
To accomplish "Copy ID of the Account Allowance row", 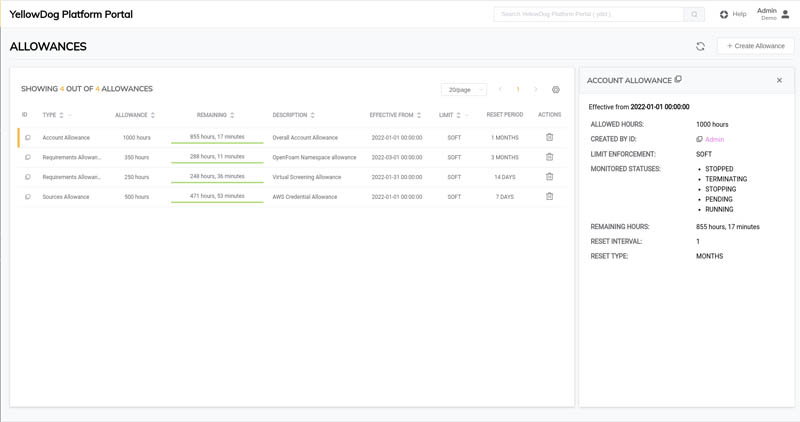I will (x=27, y=138).
